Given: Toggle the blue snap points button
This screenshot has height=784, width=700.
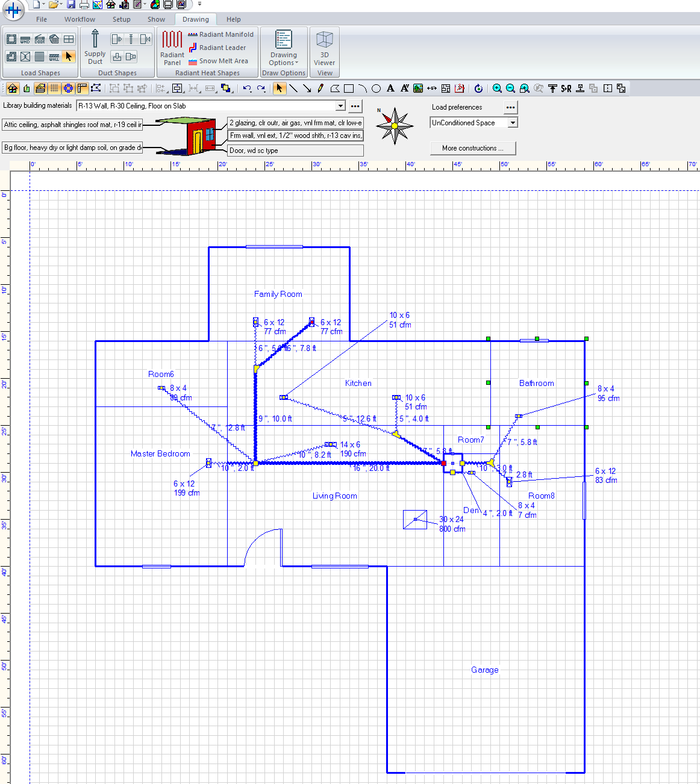Looking at the screenshot, I should pos(68,89).
